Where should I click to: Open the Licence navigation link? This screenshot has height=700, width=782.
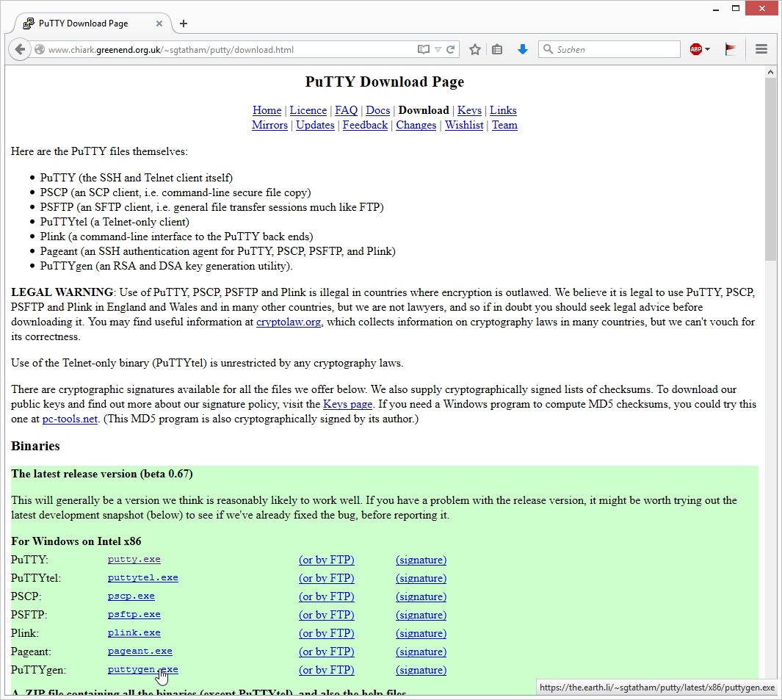tap(308, 110)
